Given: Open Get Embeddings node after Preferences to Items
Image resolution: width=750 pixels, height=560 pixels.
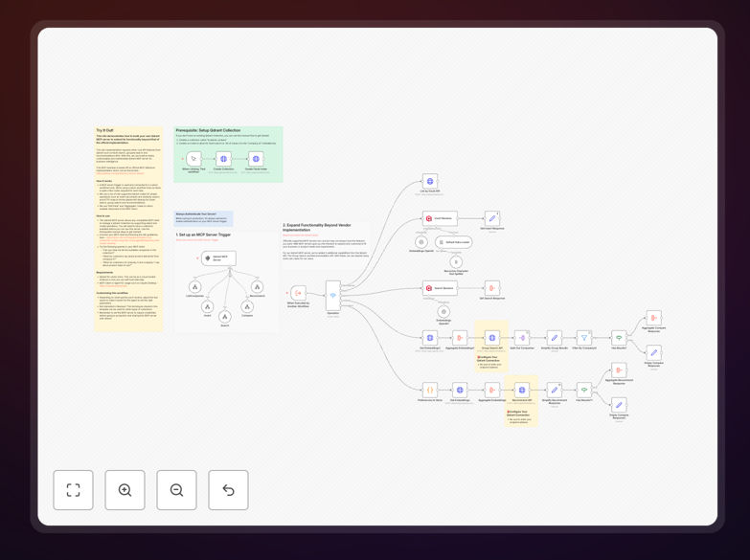Looking at the screenshot, I should click(x=460, y=391).
